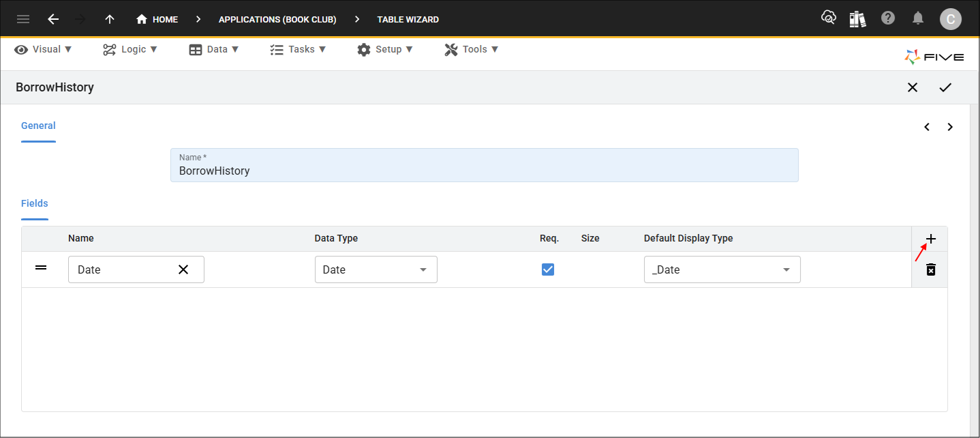Click the Req. column header
Screen dimensions: 980x438
click(x=549, y=238)
